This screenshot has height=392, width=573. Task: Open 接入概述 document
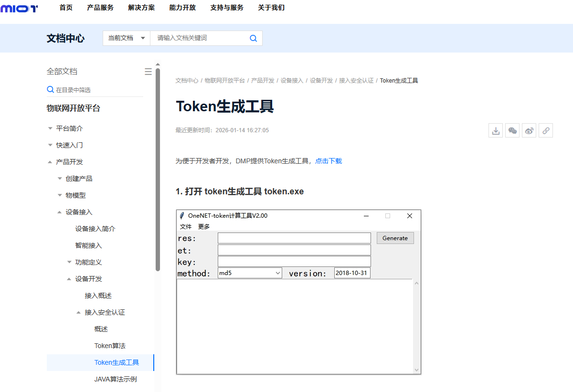tap(98, 296)
